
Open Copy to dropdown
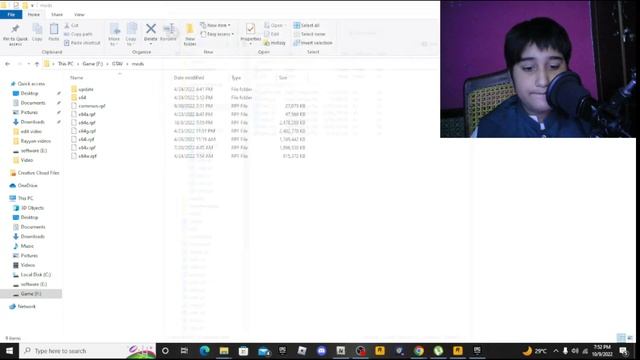[x=131, y=34]
